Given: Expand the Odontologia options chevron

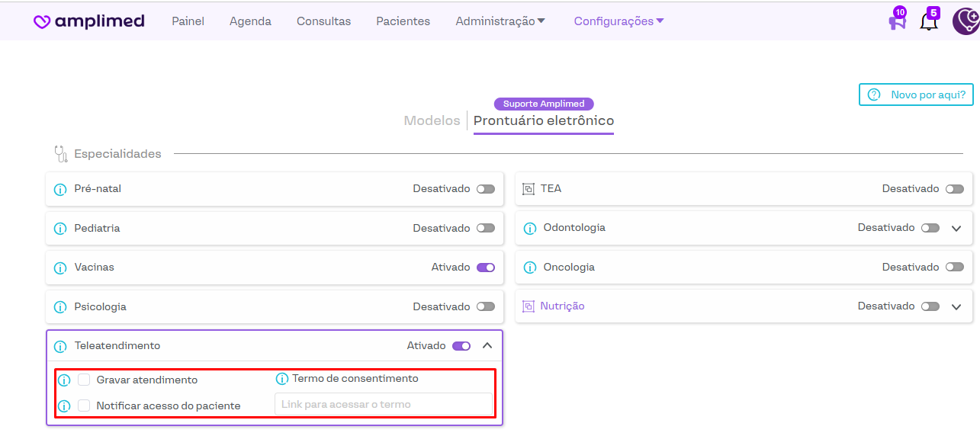Looking at the screenshot, I should point(957,228).
